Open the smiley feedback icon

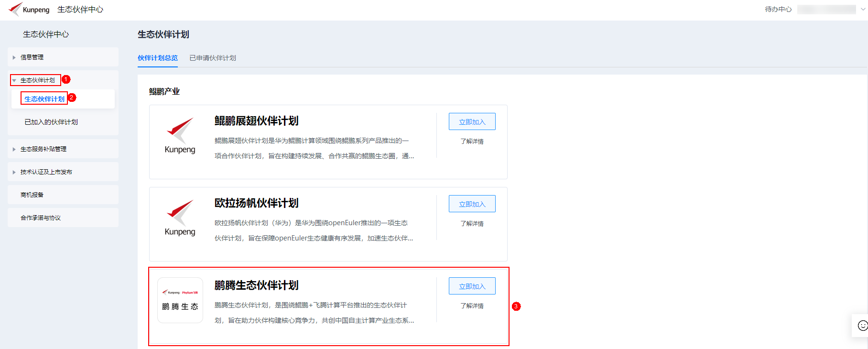tap(863, 326)
